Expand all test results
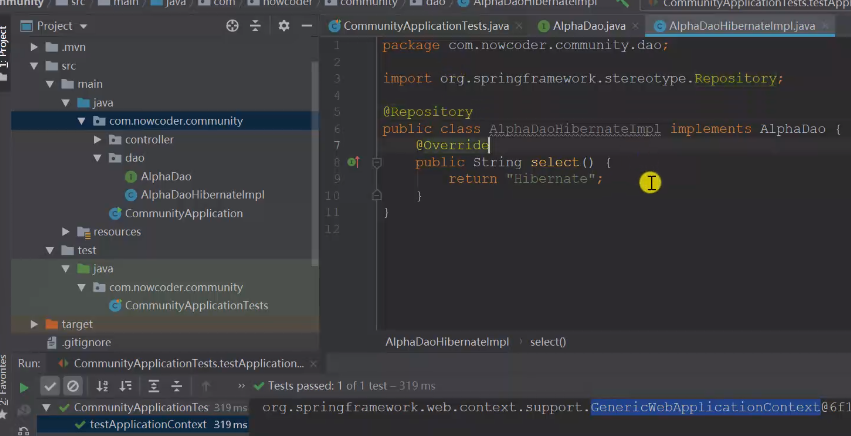The height and width of the screenshot is (436, 851). tap(154, 387)
